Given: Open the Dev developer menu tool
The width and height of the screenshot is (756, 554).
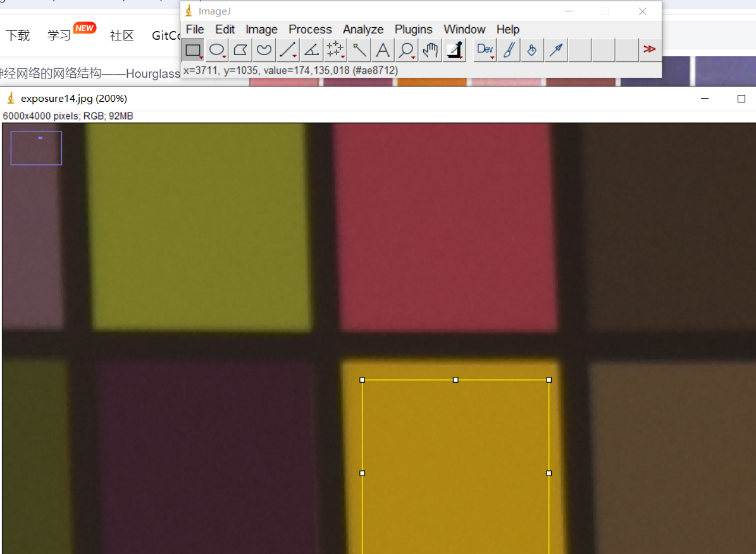Looking at the screenshot, I should tap(485, 50).
